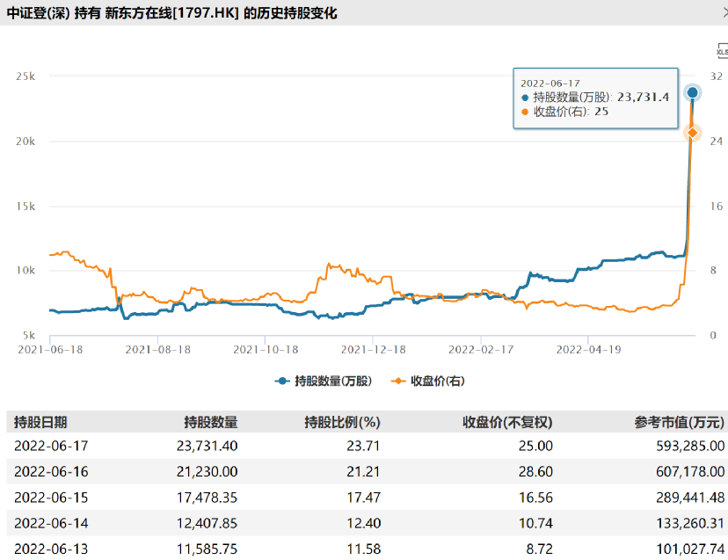Click the 2022-02-17 x-axis date label
Viewport: 728px width, 560px height.
coord(481,350)
